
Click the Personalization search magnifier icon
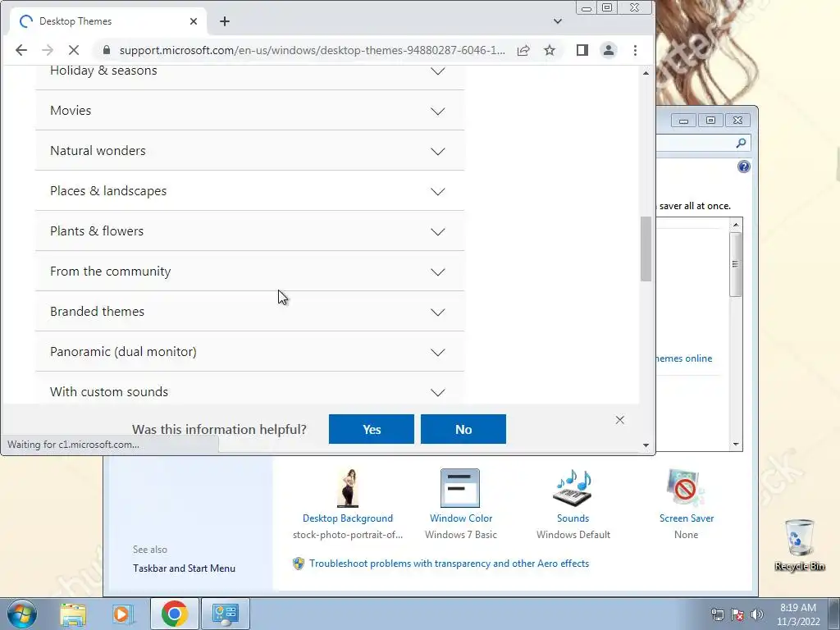[741, 143]
